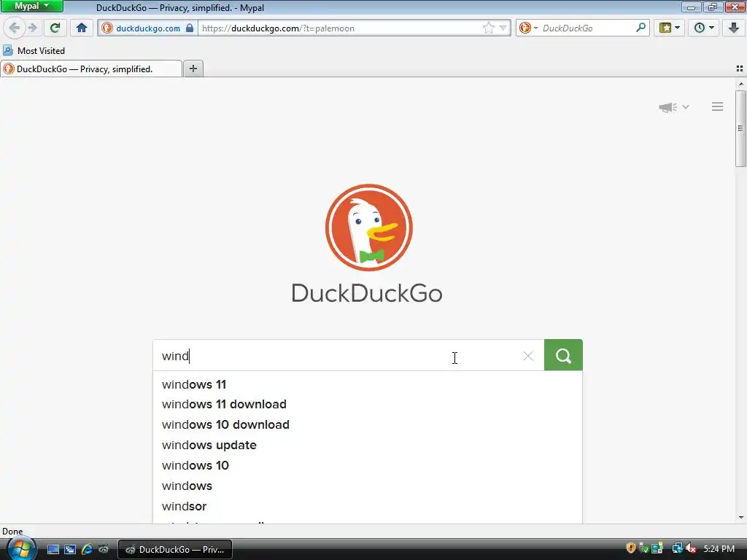Image resolution: width=747 pixels, height=560 pixels.
Task: Launch Mypal raccoon icon in quick launch
Action: click(104, 550)
